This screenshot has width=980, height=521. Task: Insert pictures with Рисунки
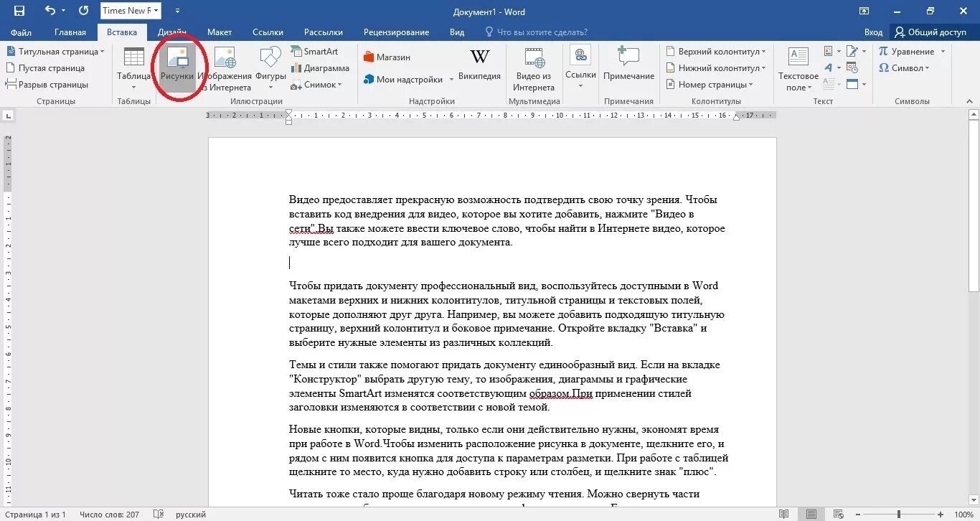click(x=176, y=69)
